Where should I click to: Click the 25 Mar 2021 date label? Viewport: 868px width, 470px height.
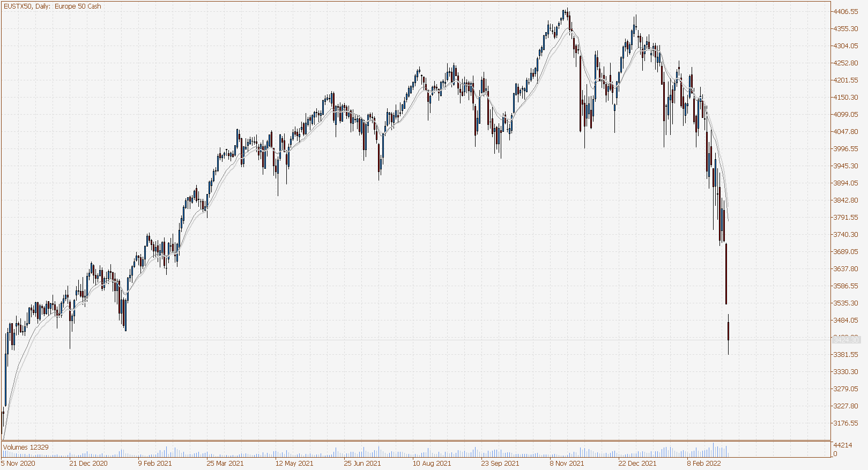[225, 463]
